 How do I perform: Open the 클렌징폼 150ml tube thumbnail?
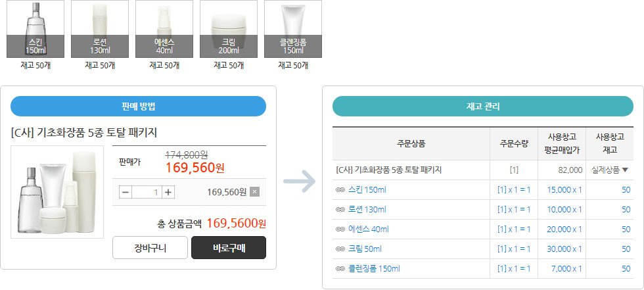[x=293, y=29]
